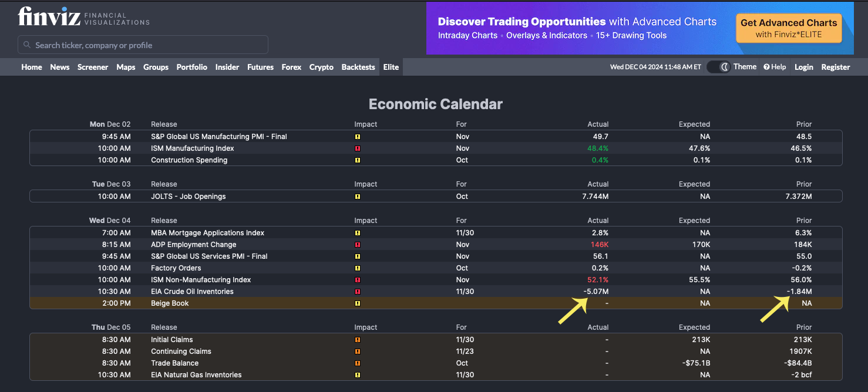
Task: Click orange impact icon for Initial Claims
Action: click(357, 340)
